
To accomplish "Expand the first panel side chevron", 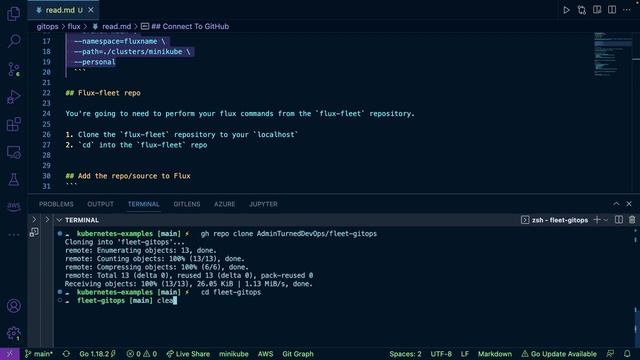I will pos(34,220).
